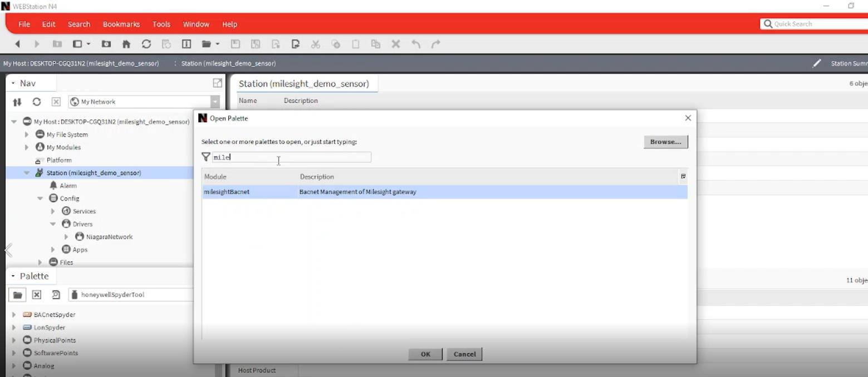Expand the My File System node
Image resolution: width=868 pixels, height=377 pixels.
(27, 135)
